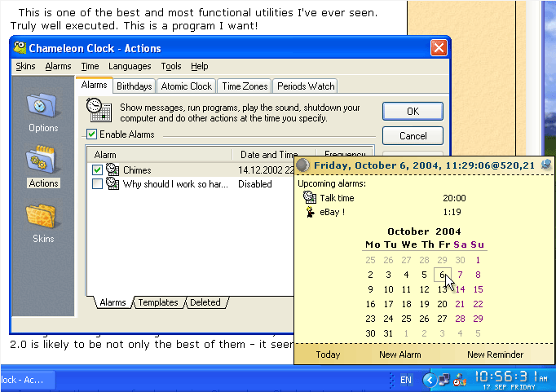Click the round button left of the date header
This screenshot has height=392, width=556.
pyautogui.click(x=303, y=165)
